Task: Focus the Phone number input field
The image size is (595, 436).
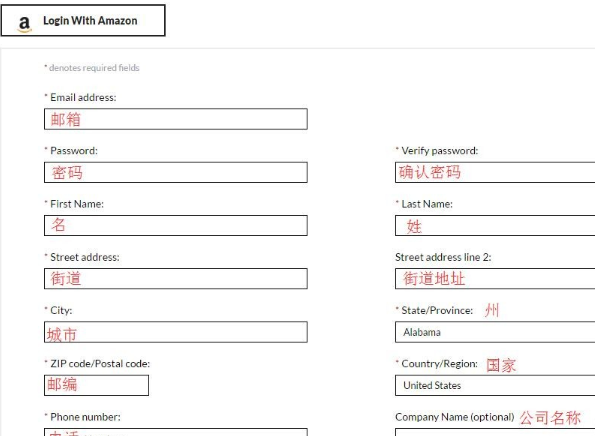Action: pos(176,432)
